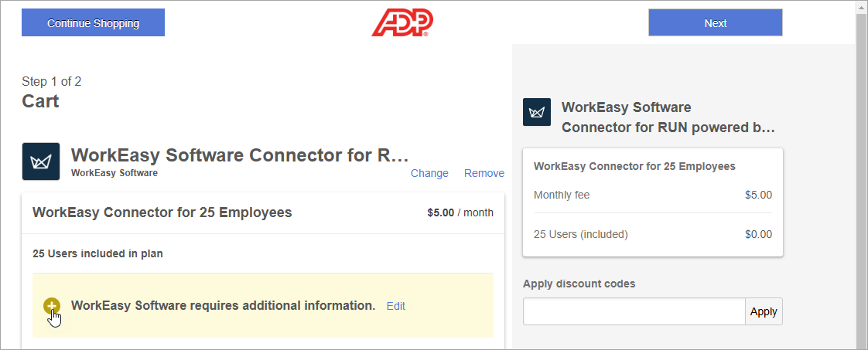Select the Monthly fee row in summary

[653, 195]
